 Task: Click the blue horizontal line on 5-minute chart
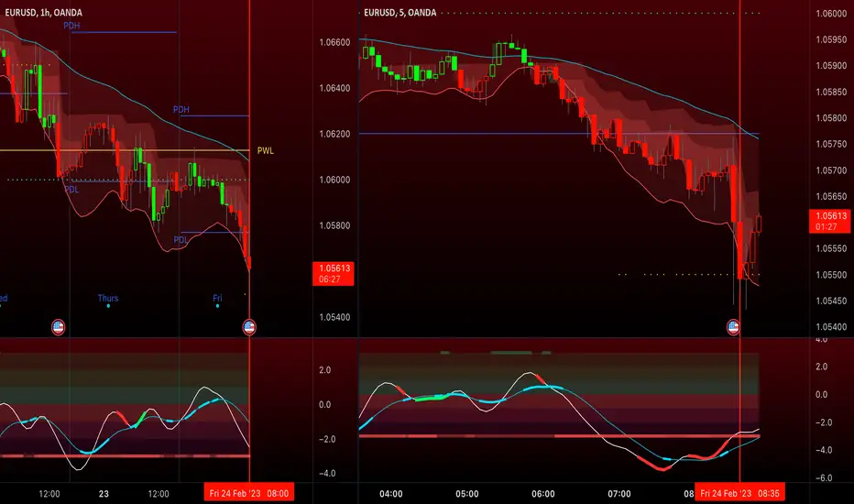pyautogui.click(x=558, y=134)
